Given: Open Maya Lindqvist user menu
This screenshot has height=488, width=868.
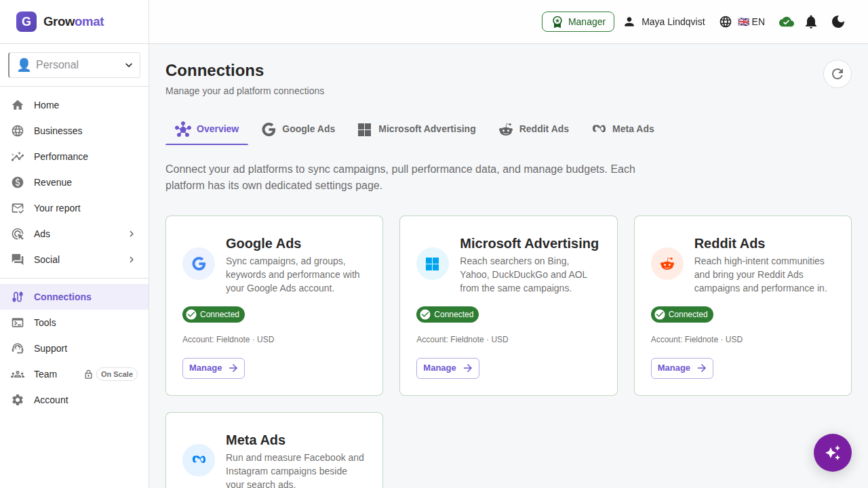Looking at the screenshot, I should tap(664, 22).
